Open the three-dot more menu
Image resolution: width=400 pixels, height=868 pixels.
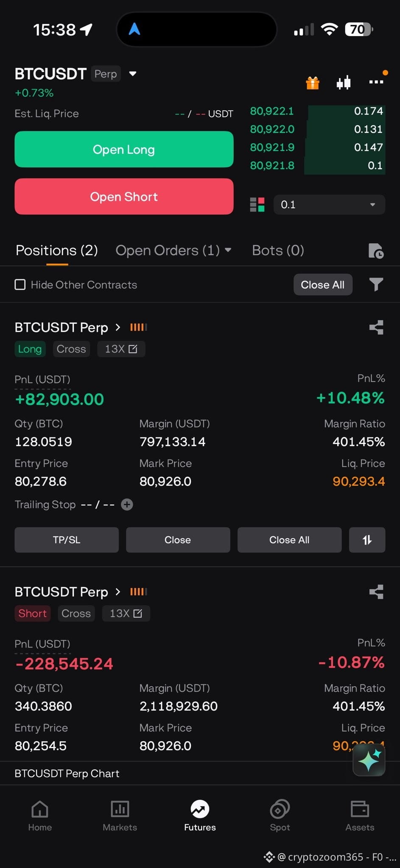(x=376, y=82)
